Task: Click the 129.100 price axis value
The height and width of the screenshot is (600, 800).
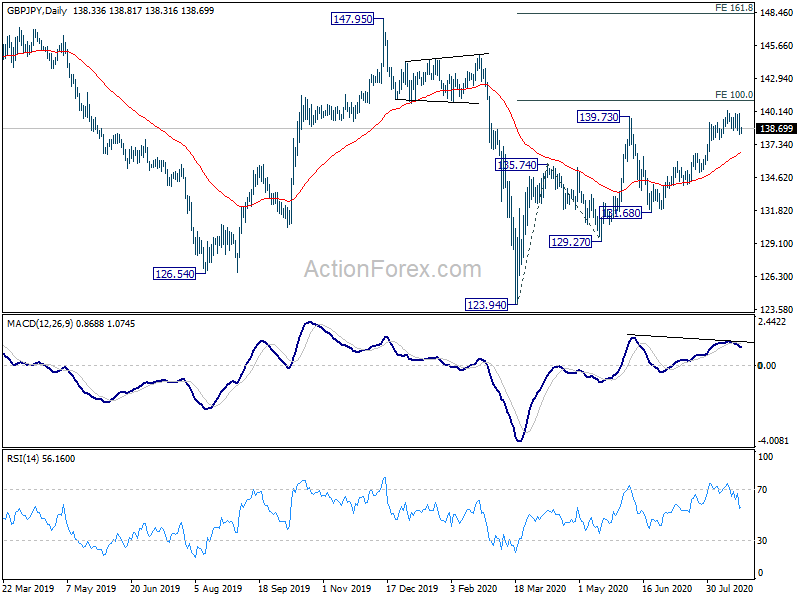Action: coord(776,244)
